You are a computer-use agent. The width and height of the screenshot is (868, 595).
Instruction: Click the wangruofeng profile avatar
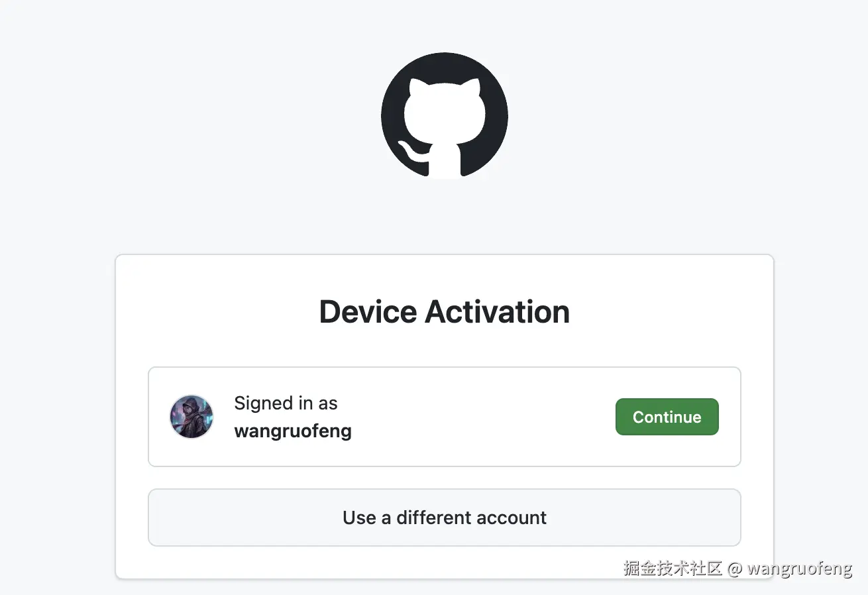[x=191, y=417]
